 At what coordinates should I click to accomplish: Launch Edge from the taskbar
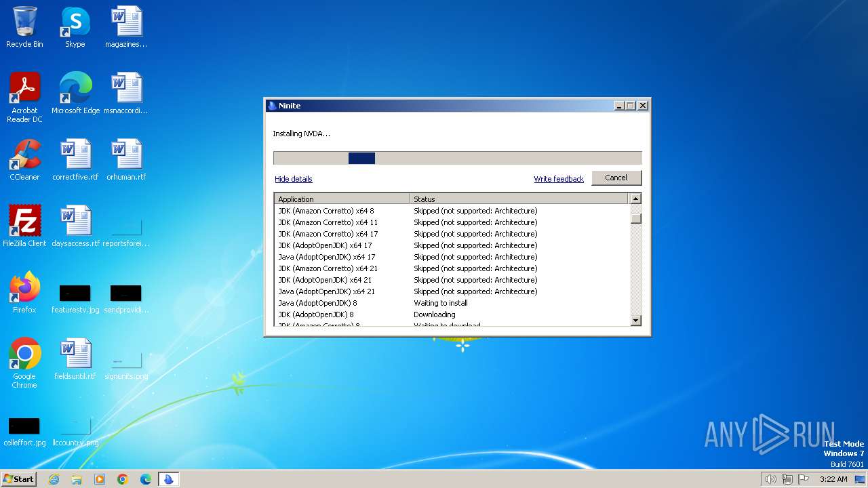[146, 479]
